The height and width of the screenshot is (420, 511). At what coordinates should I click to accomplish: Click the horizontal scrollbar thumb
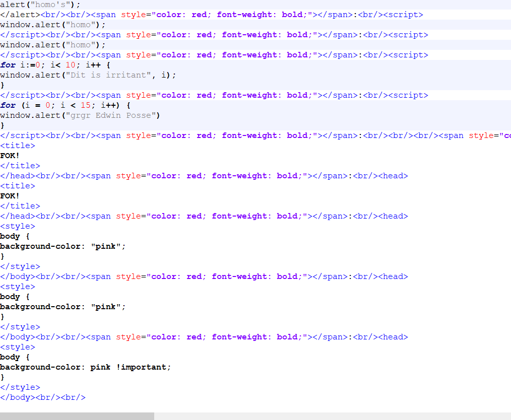[77, 416]
